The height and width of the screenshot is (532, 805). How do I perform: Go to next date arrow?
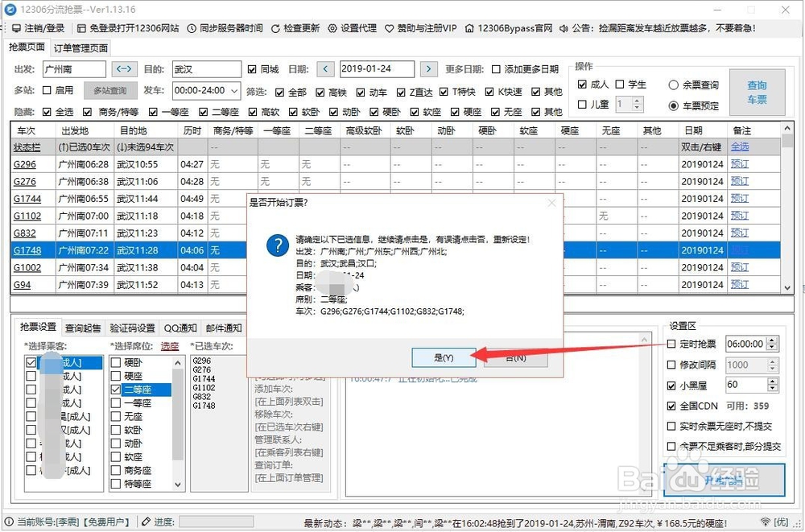coord(429,68)
